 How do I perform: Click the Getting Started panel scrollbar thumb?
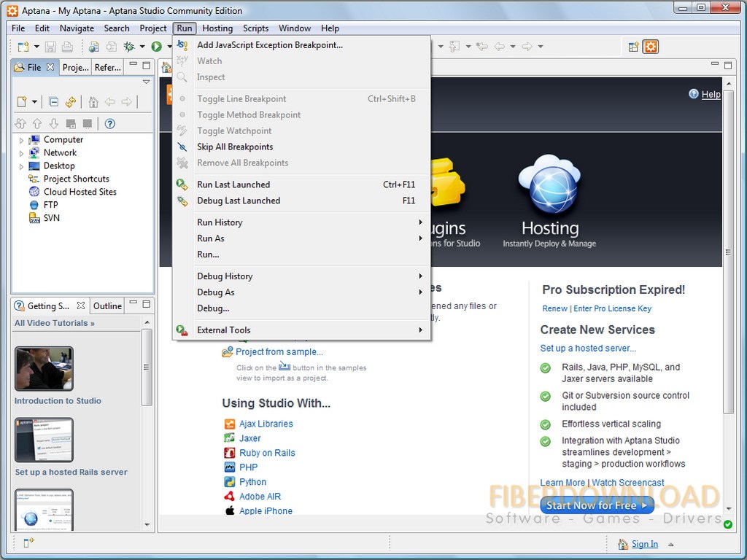(x=147, y=367)
